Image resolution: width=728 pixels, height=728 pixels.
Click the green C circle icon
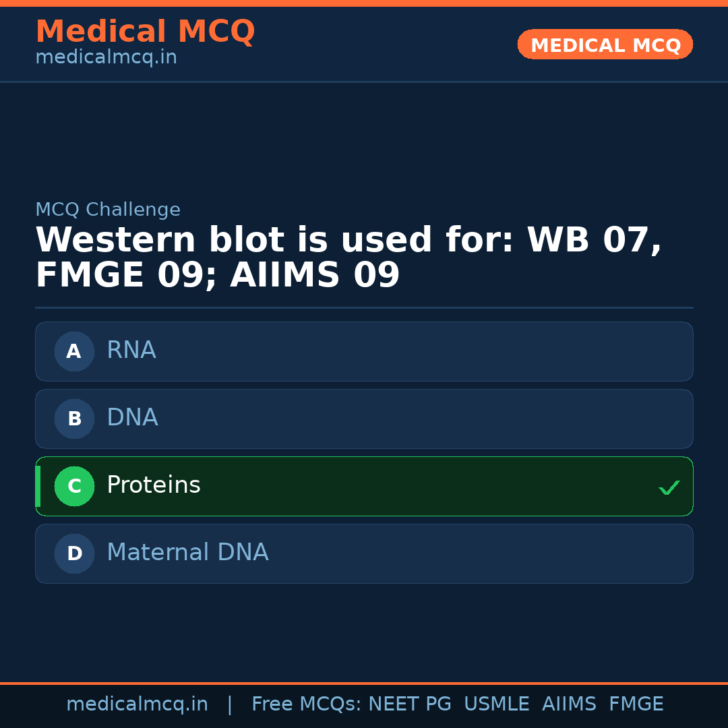click(74, 486)
